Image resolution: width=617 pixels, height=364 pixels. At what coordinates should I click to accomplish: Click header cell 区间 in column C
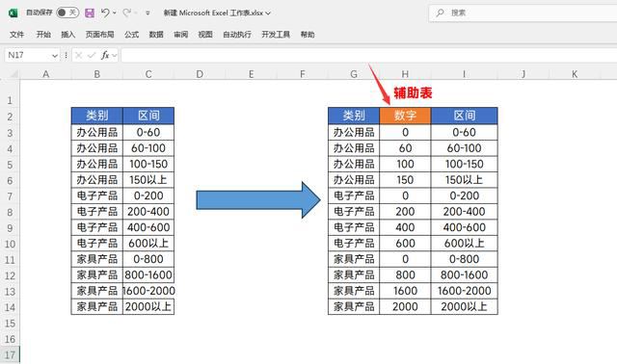[148, 116]
